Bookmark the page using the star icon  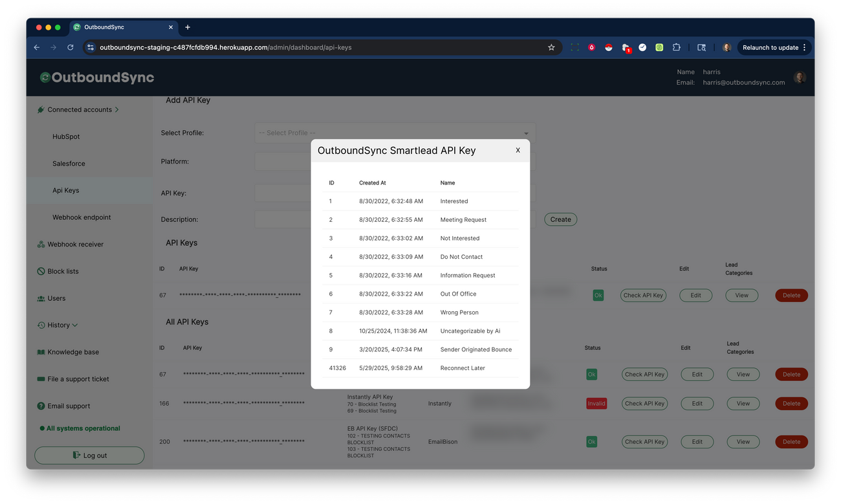coord(551,47)
